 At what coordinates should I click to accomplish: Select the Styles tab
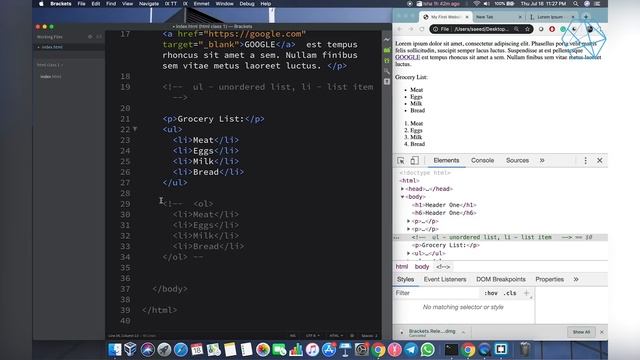405,280
